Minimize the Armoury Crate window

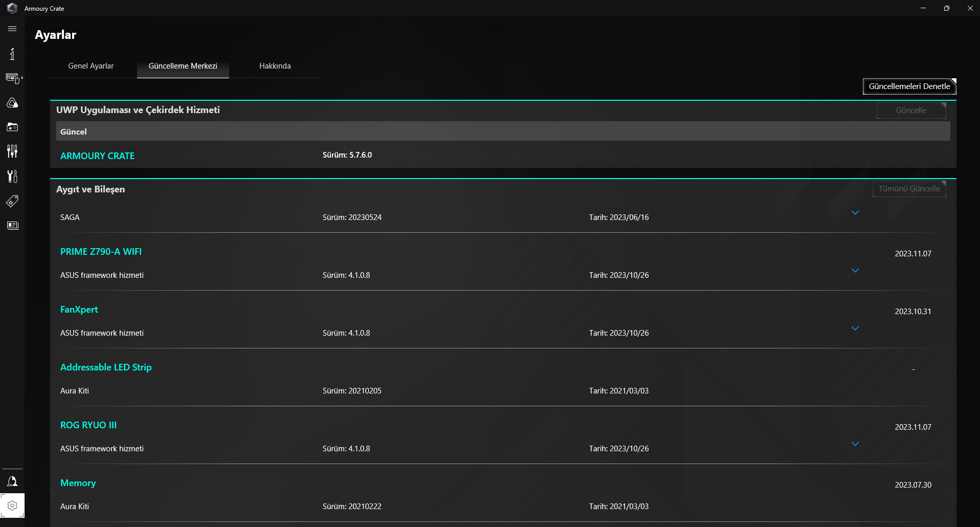[x=923, y=8]
